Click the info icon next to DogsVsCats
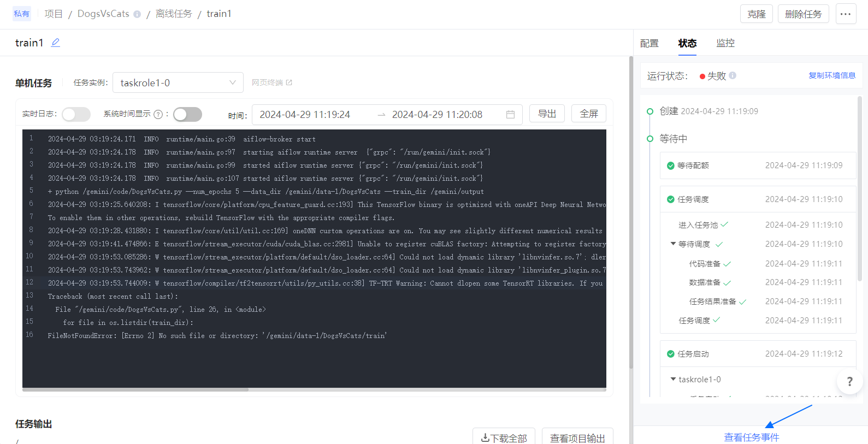The height and width of the screenshot is (444, 868). tap(137, 14)
